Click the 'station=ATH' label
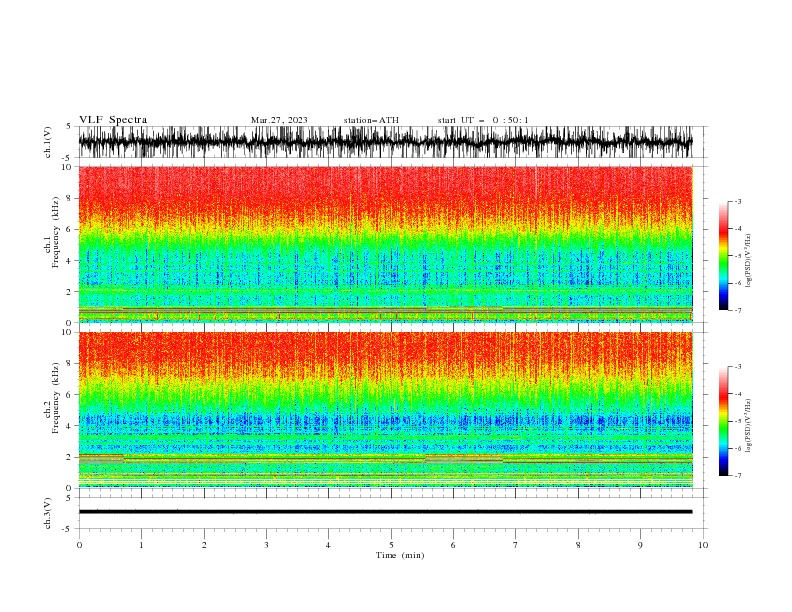The height and width of the screenshot is (612, 792). pyautogui.click(x=371, y=120)
